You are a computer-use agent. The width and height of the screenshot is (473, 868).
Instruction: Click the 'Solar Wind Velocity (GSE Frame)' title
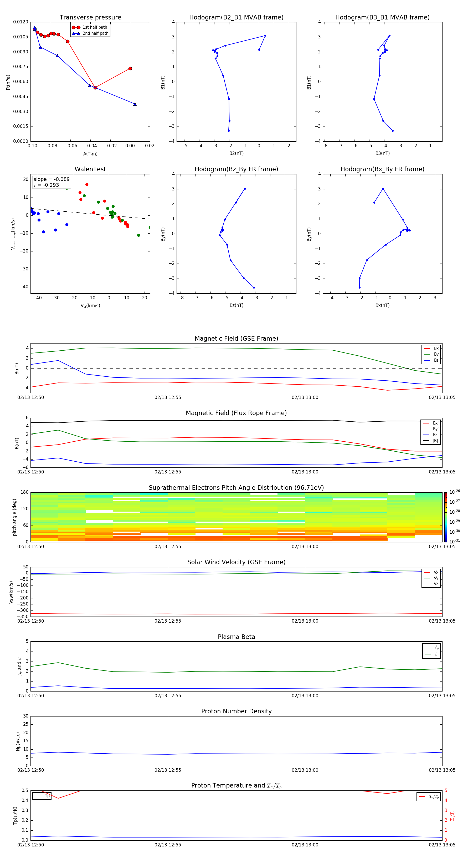(x=236, y=562)
